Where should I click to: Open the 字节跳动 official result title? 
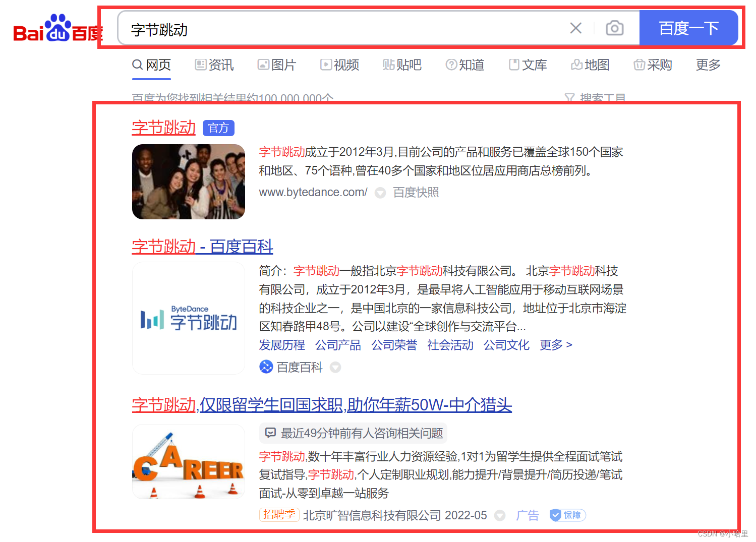164,128
